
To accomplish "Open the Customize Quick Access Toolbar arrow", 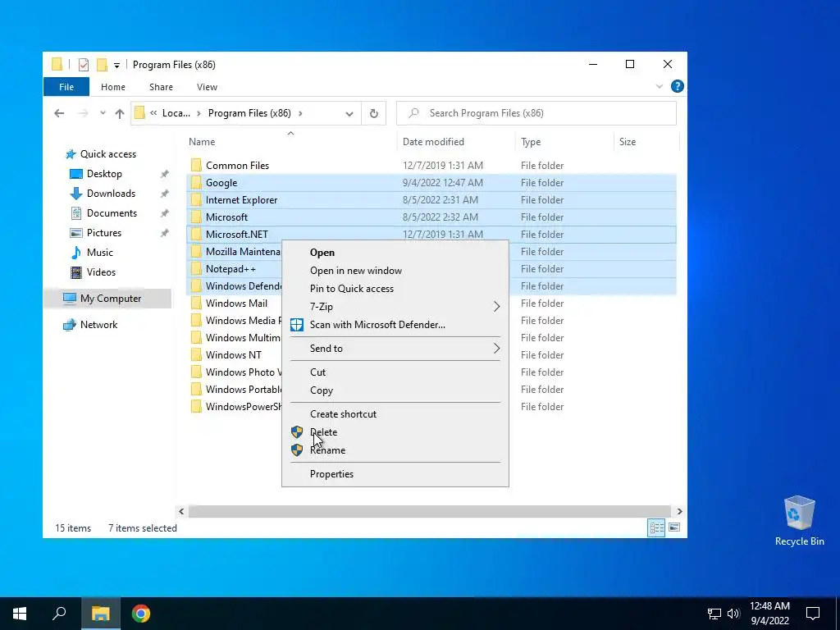I will point(116,66).
